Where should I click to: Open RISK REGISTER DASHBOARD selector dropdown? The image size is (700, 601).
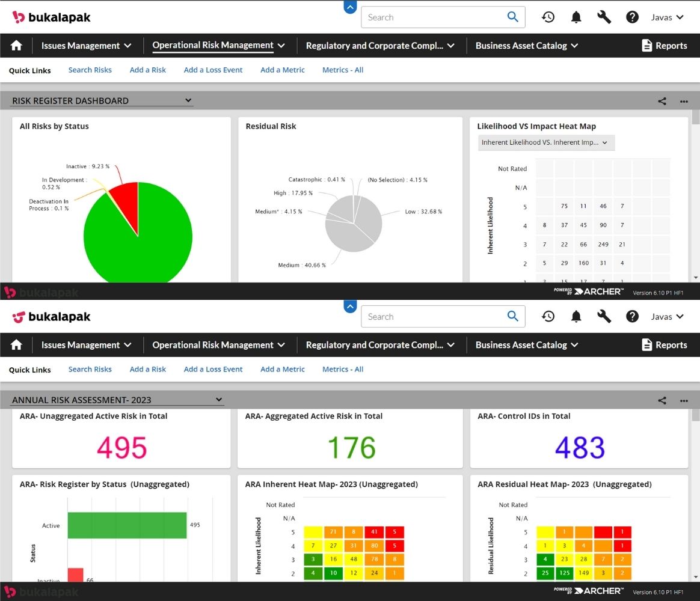tap(102, 101)
